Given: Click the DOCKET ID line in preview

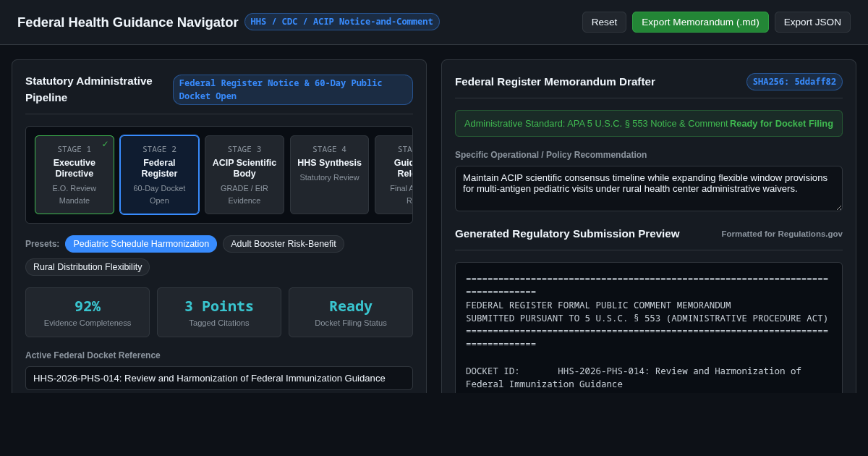Looking at the screenshot, I should click(x=634, y=377).
